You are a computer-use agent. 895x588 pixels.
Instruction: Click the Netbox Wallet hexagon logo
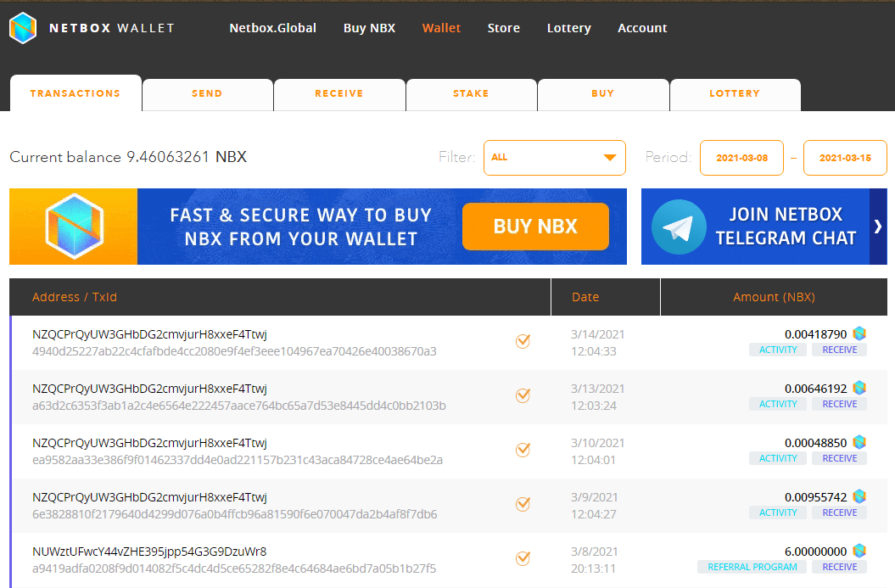coord(23,28)
